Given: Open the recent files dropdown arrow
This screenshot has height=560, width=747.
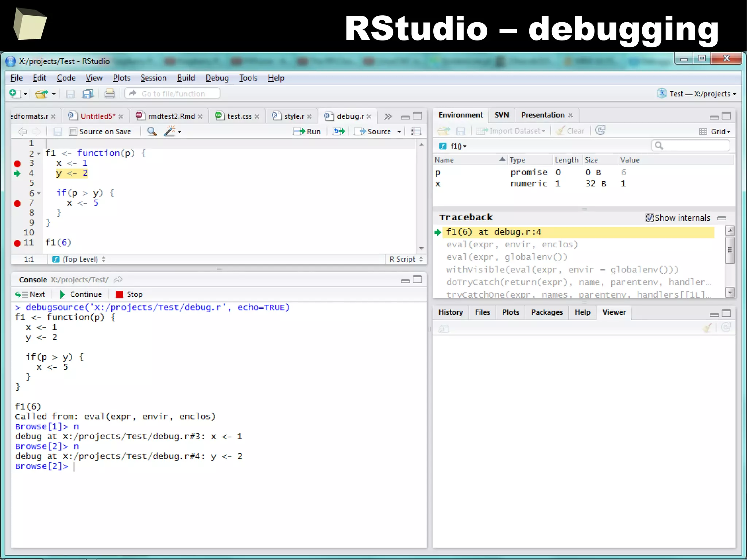Looking at the screenshot, I should 54,94.
